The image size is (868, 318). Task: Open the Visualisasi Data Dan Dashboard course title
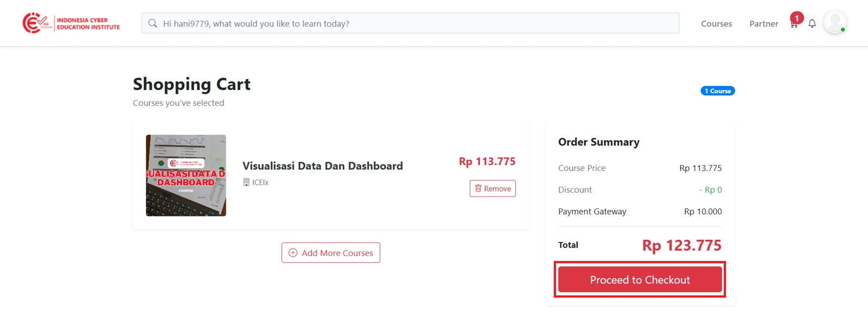(323, 166)
